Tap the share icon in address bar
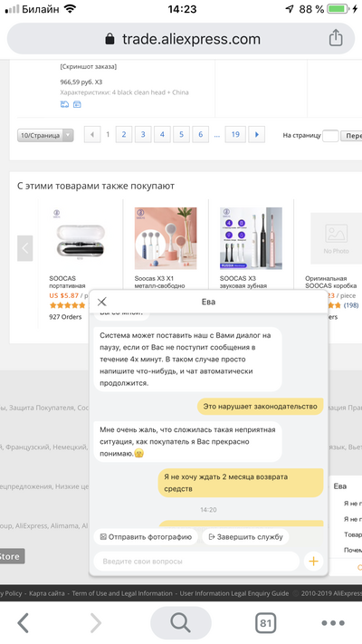 [336, 38]
